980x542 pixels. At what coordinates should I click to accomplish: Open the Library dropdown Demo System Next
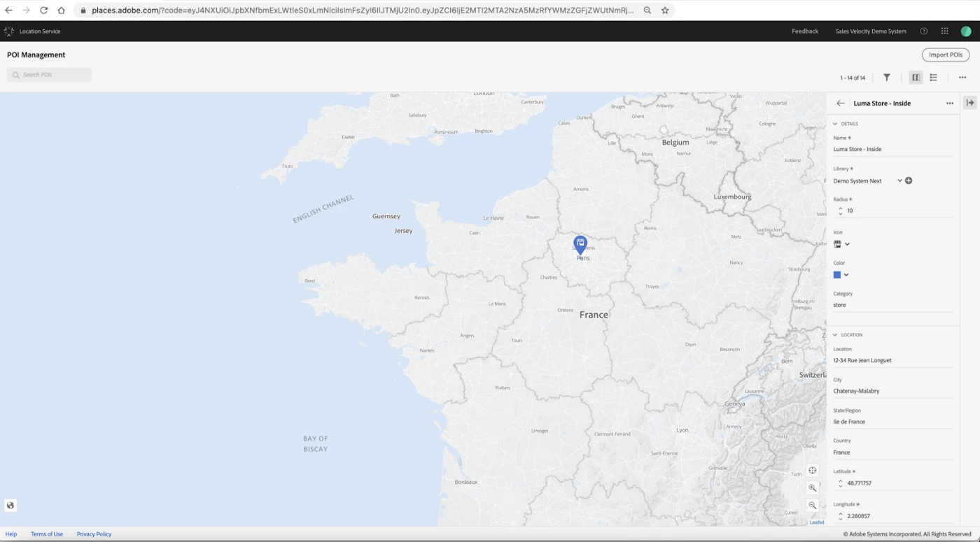868,180
